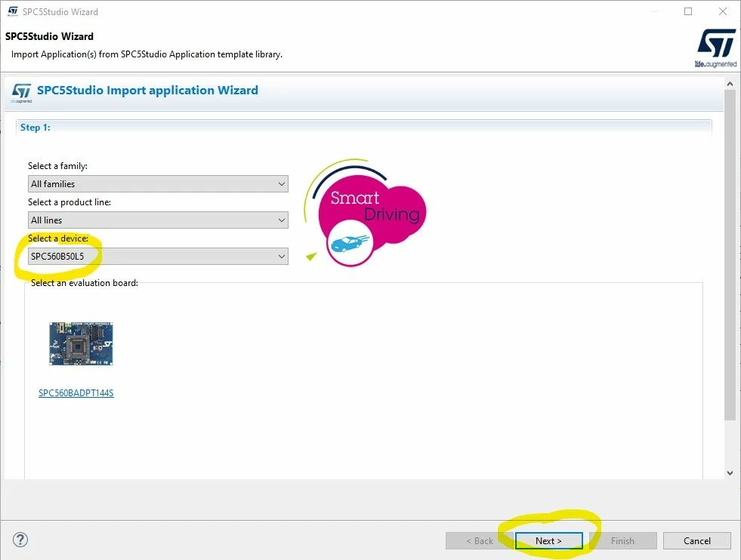Click the "Select a product line:" label
The width and height of the screenshot is (741, 560).
click(69, 202)
